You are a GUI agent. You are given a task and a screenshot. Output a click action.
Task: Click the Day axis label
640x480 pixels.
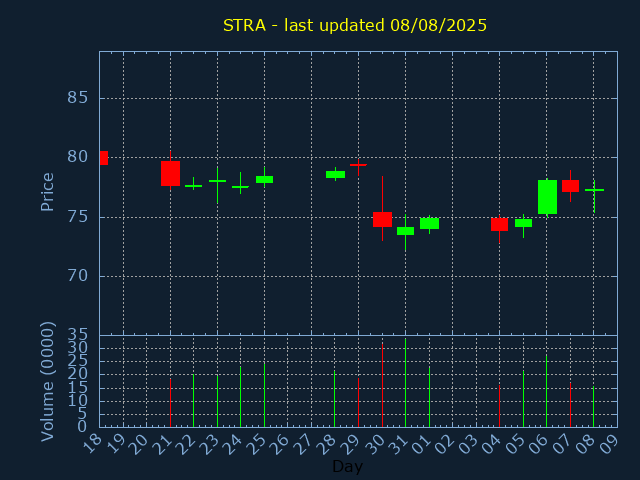[347, 466]
